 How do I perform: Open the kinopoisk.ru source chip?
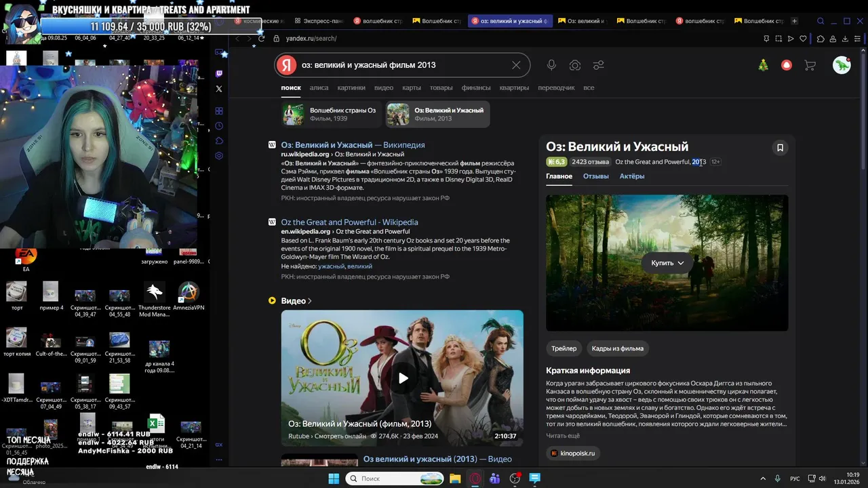pos(573,453)
